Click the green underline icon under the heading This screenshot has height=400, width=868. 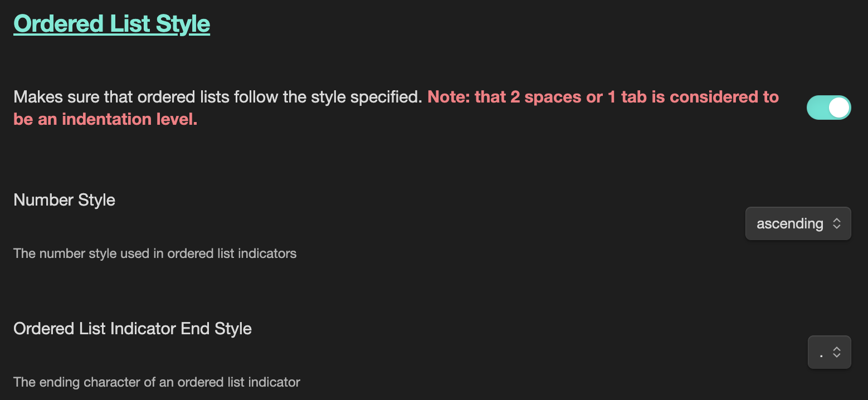[x=111, y=35]
